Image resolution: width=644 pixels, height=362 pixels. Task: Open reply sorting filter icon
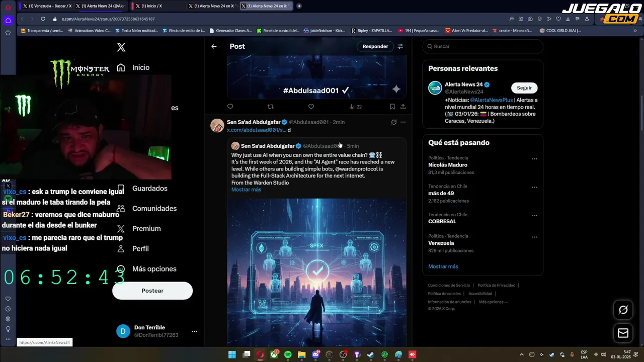click(400, 46)
